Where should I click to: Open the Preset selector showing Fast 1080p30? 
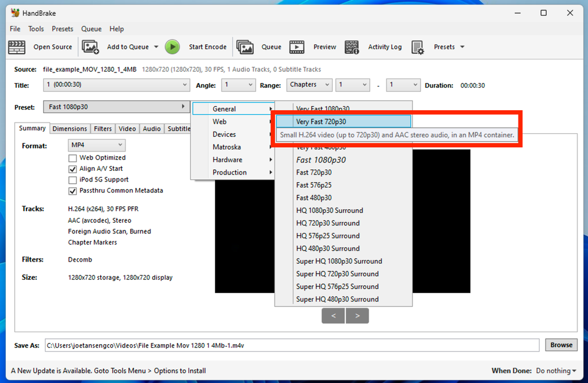116,107
